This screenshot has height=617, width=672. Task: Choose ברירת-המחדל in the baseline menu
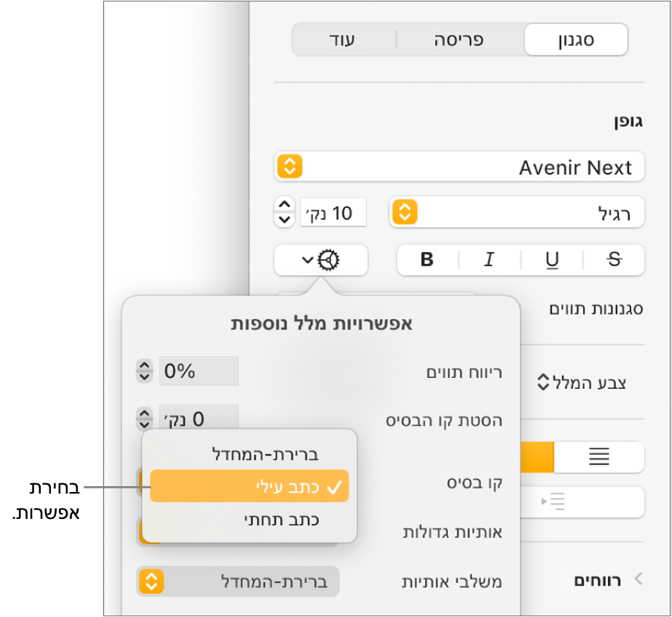coord(249,454)
